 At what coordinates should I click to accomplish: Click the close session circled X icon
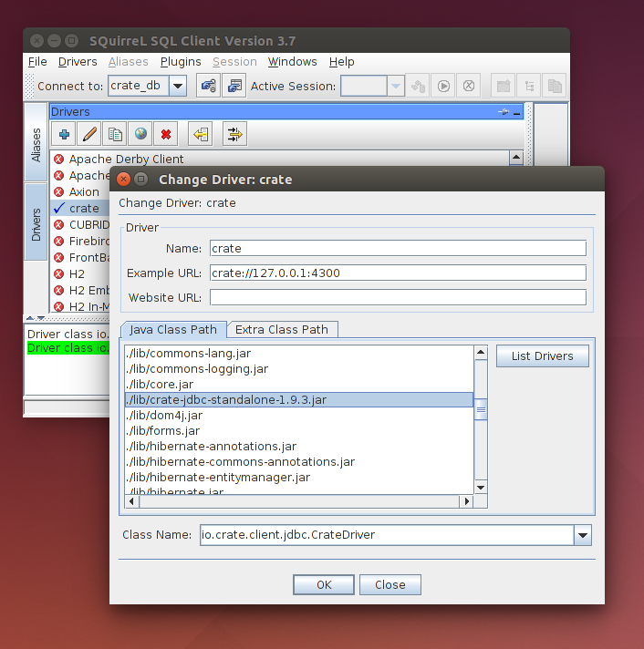click(469, 86)
